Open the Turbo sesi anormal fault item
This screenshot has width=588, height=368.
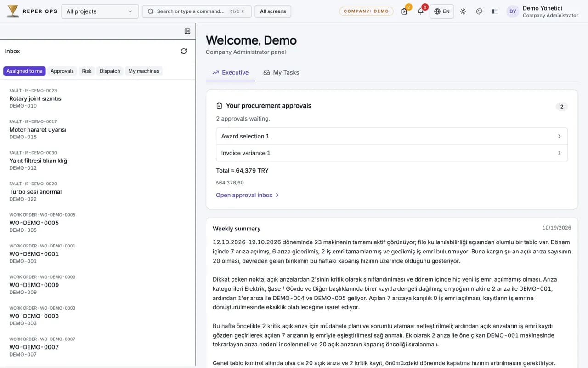pyautogui.click(x=98, y=191)
